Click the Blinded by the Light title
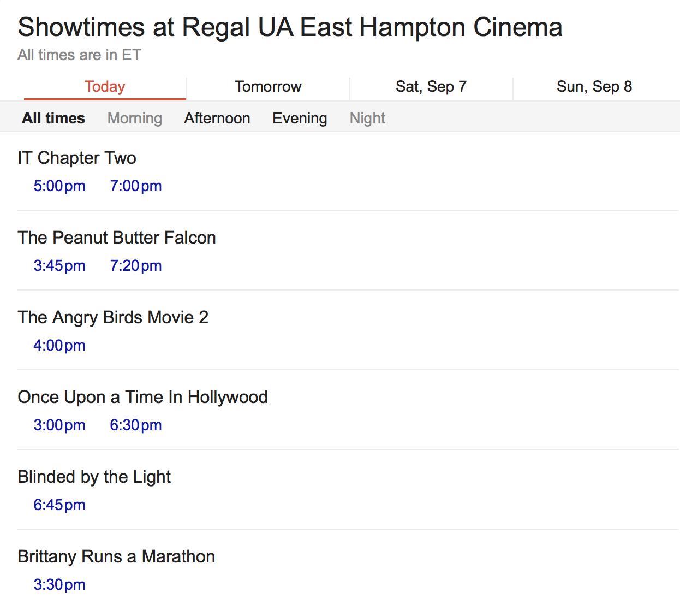The image size is (680, 616). click(x=94, y=477)
